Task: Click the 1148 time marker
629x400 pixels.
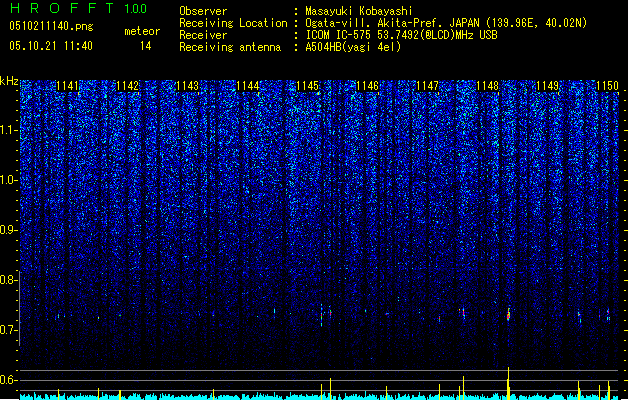Action: tap(488, 86)
